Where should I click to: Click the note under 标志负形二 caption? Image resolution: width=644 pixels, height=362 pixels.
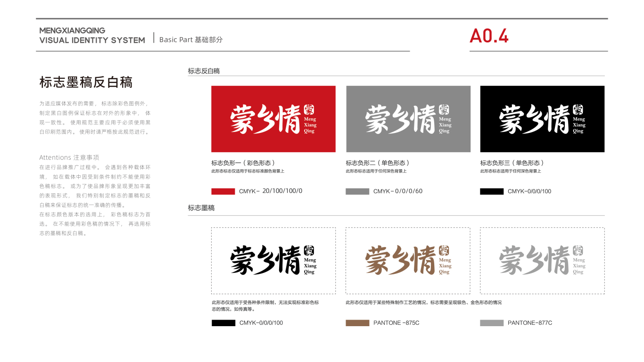pos(376,171)
